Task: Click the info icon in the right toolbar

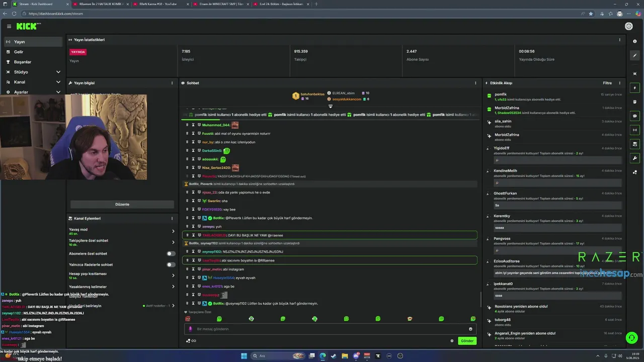Action: (635, 41)
